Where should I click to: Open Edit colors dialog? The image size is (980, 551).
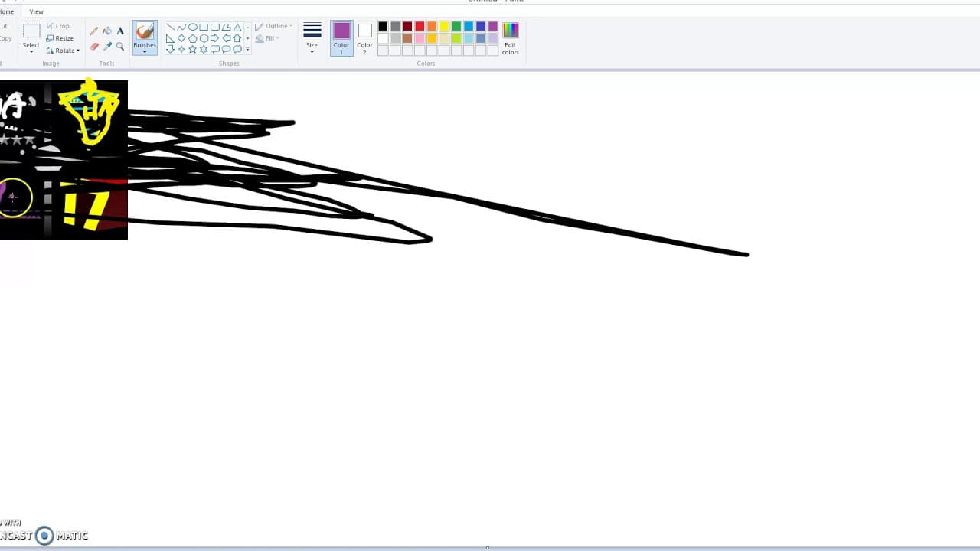click(511, 38)
